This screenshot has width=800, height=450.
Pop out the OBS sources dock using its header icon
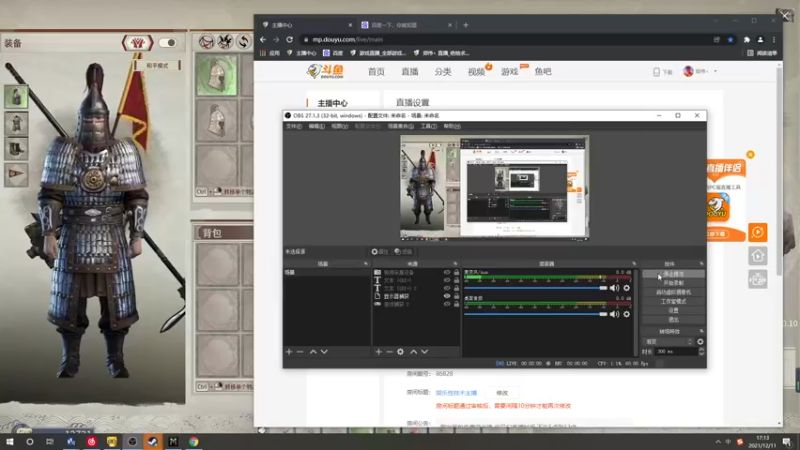click(x=456, y=264)
